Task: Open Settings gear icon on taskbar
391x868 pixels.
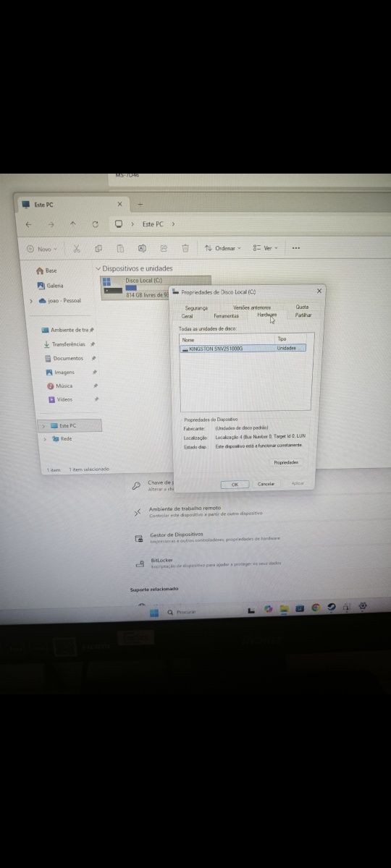Action: [x=363, y=608]
